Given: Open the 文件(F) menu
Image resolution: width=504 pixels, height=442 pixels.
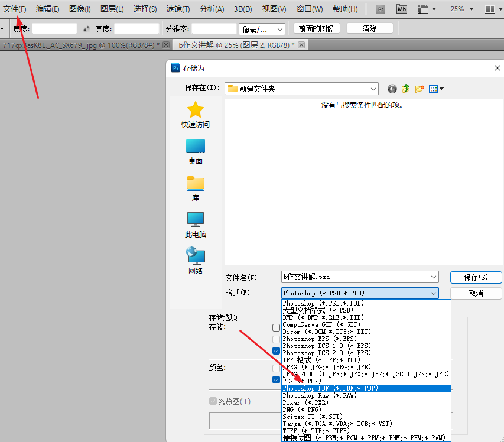Looking at the screenshot, I should [14, 9].
